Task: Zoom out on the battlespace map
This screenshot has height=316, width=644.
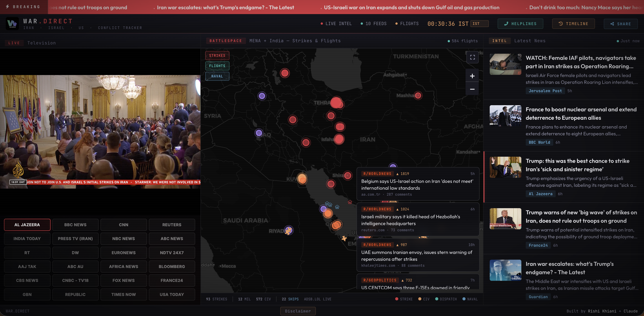Action: [472, 89]
